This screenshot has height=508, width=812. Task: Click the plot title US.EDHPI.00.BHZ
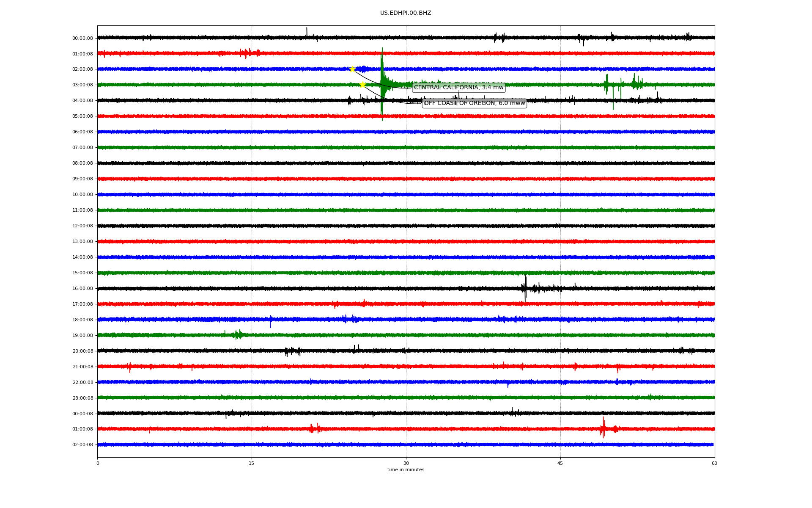pos(406,13)
